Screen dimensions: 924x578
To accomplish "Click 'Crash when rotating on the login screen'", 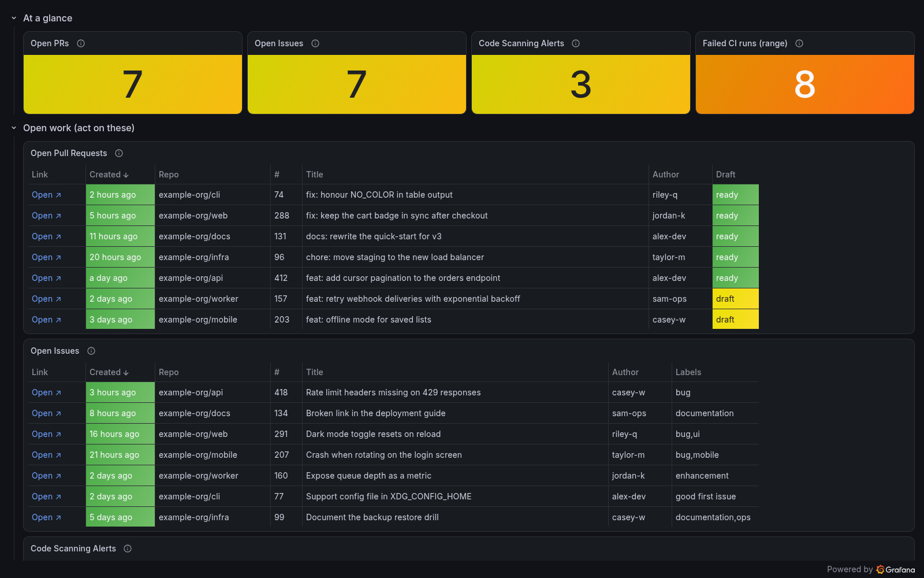I will coord(384,455).
